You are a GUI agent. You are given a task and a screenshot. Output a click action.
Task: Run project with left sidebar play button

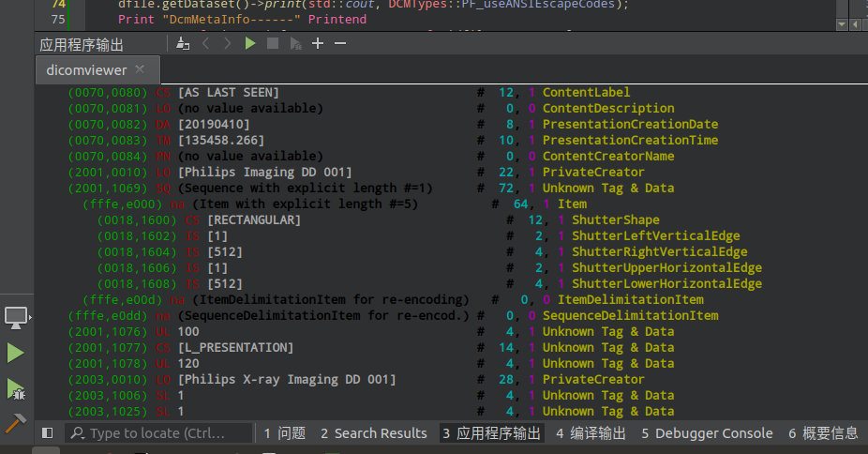(x=16, y=354)
